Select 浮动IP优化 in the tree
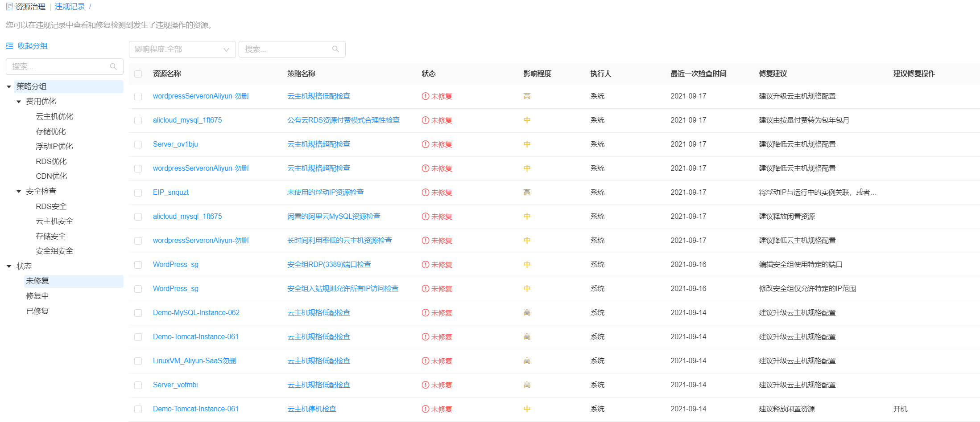980x422 pixels. tap(54, 146)
